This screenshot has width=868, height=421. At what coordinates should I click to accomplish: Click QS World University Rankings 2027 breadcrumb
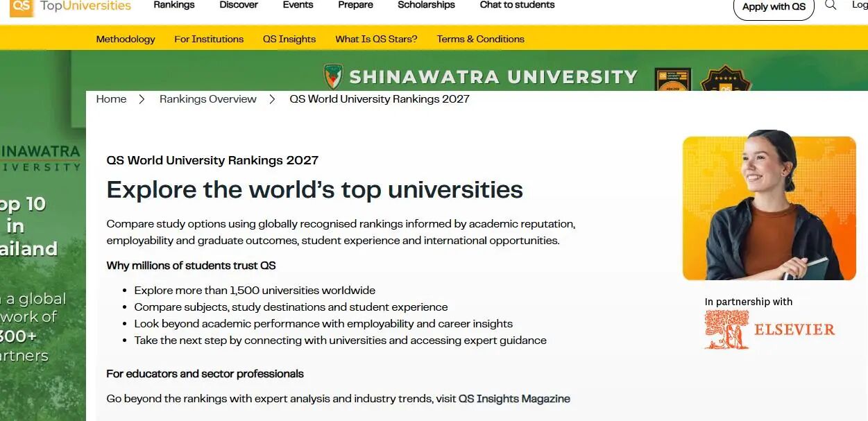tap(380, 99)
